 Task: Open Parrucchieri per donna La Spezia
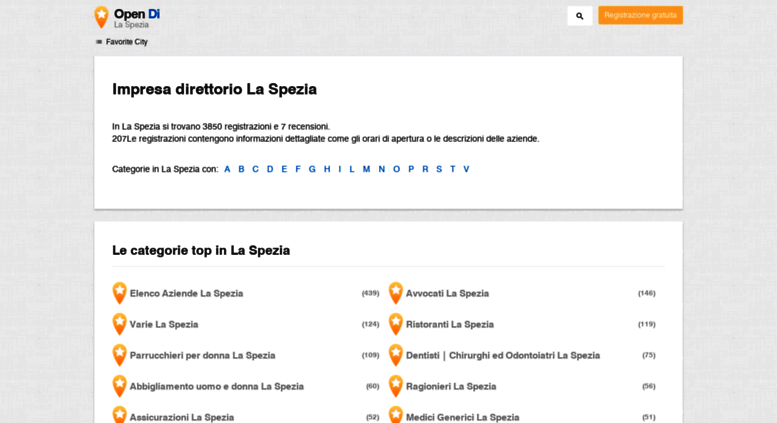[203, 356]
